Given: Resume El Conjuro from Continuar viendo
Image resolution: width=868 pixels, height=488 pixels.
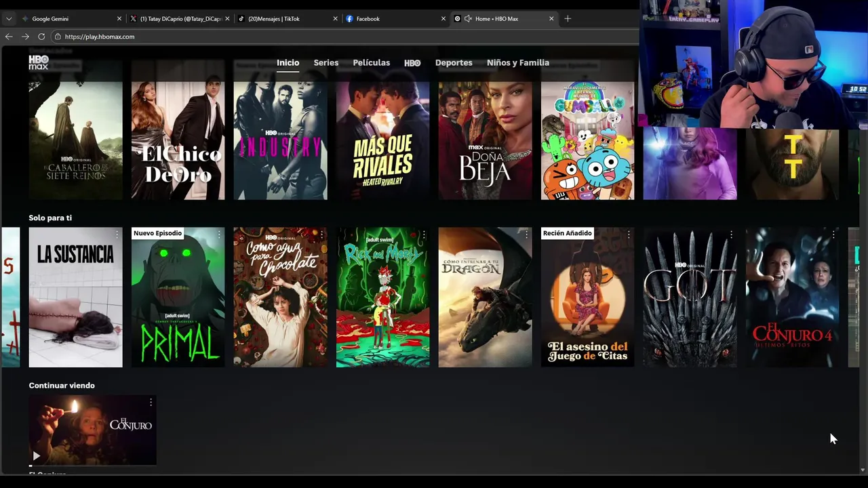Looking at the screenshot, I should 93,430.
